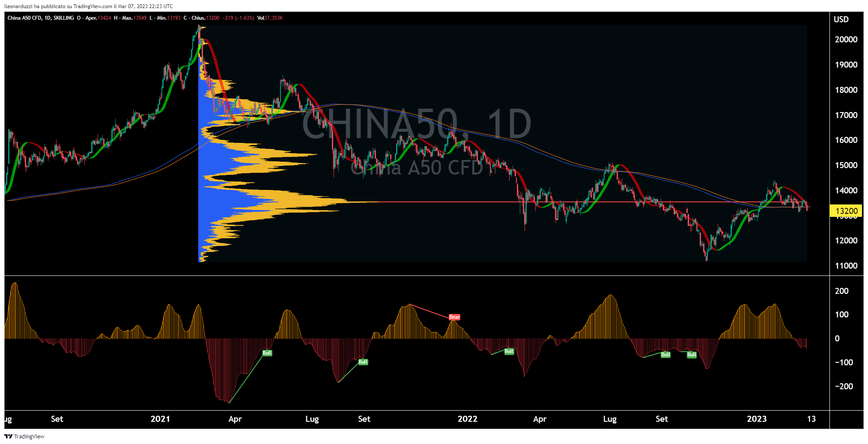Viewport: 868px width, 444px height.
Task: Click 14000 on the price axis
Action: click(x=846, y=190)
